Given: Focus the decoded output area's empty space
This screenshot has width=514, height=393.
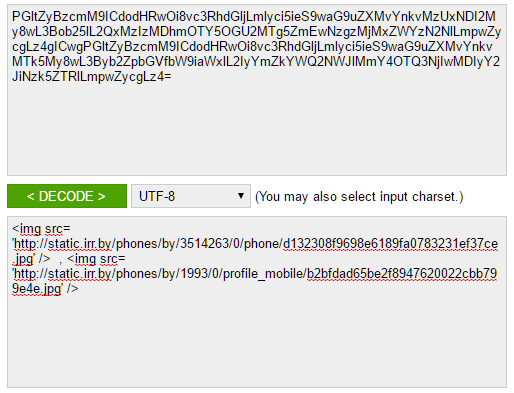Looking at the screenshot, I should click(x=257, y=340).
